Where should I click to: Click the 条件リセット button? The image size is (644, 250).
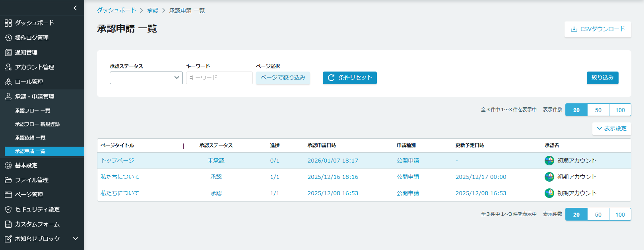(x=349, y=78)
